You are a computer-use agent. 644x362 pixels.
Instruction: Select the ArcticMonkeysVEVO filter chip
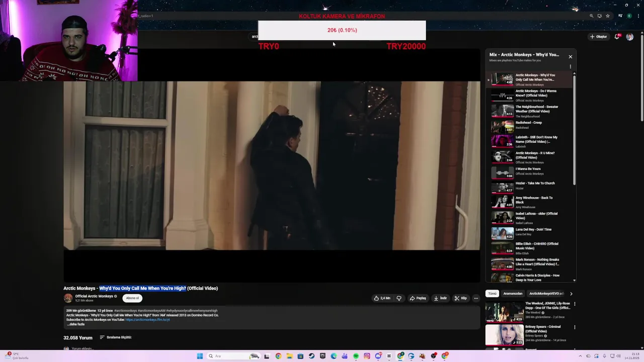pyautogui.click(x=545, y=294)
